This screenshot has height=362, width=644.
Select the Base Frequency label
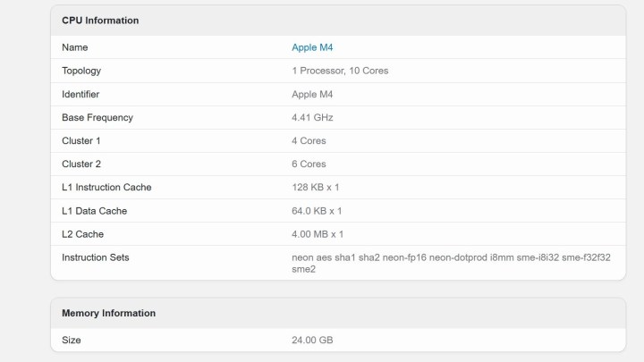tap(97, 118)
